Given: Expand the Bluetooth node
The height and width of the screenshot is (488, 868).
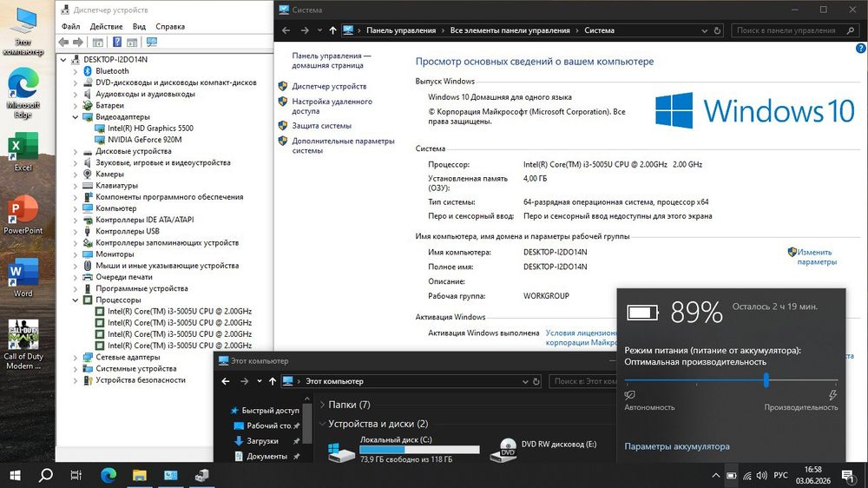Looking at the screenshot, I should [76, 71].
